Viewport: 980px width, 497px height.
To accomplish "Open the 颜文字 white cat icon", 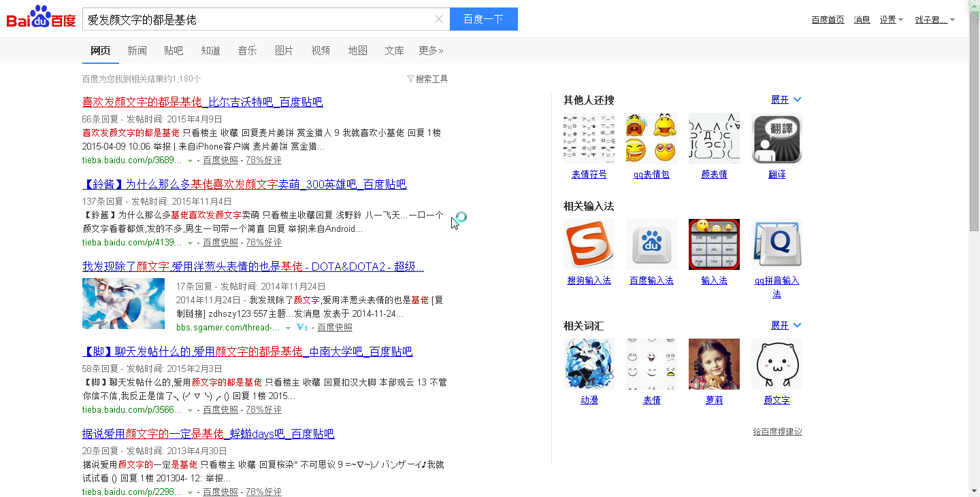I will coord(777,364).
